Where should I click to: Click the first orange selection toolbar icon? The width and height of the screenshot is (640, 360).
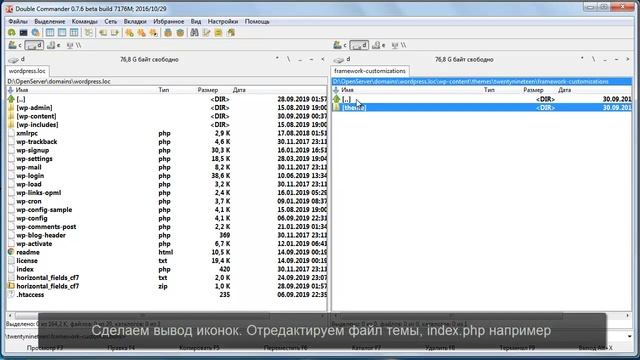(x=129, y=33)
